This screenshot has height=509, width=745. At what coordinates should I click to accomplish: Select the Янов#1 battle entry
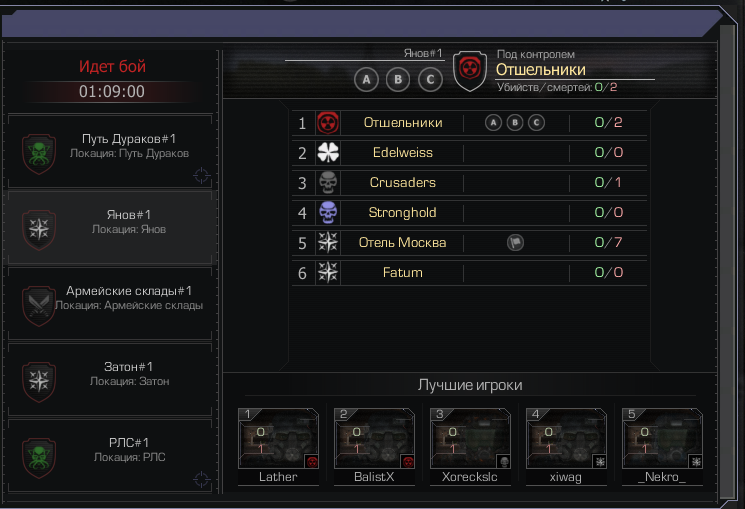tap(110, 228)
